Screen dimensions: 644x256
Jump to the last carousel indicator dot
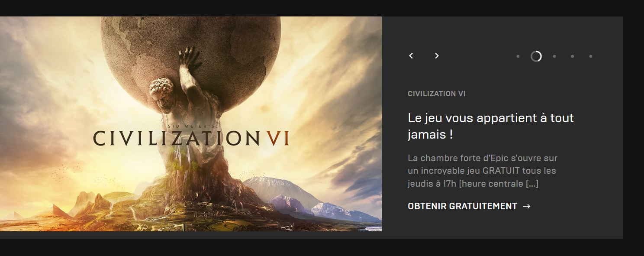pyautogui.click(x=591, y=56)
